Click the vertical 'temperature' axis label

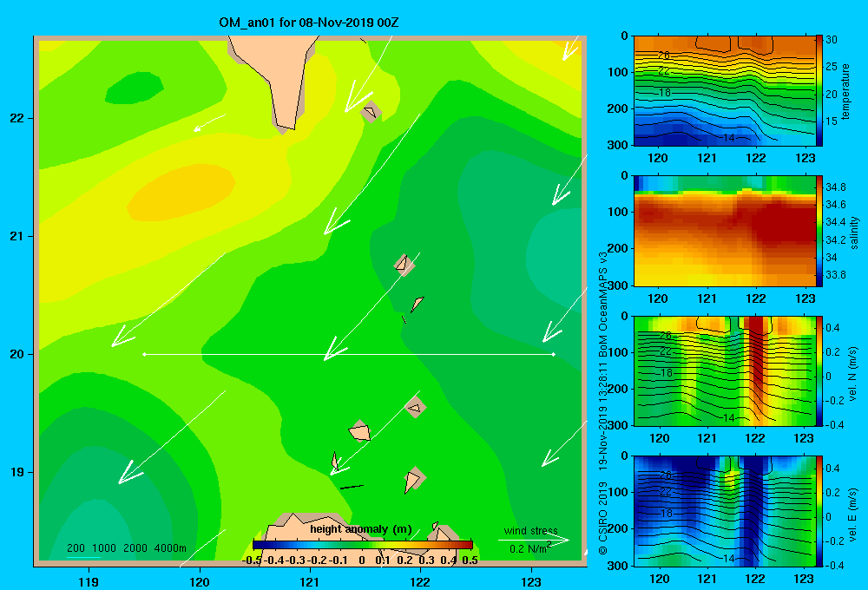[845, 91]
